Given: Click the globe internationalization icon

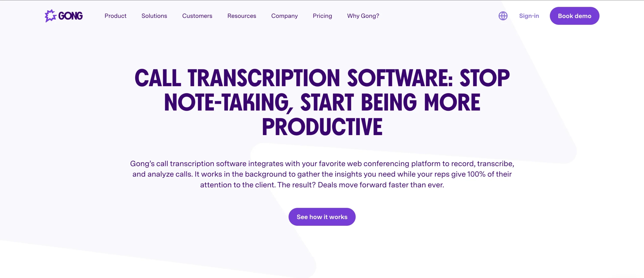Looking at the screenshot, I should click(x=503, y=16).
